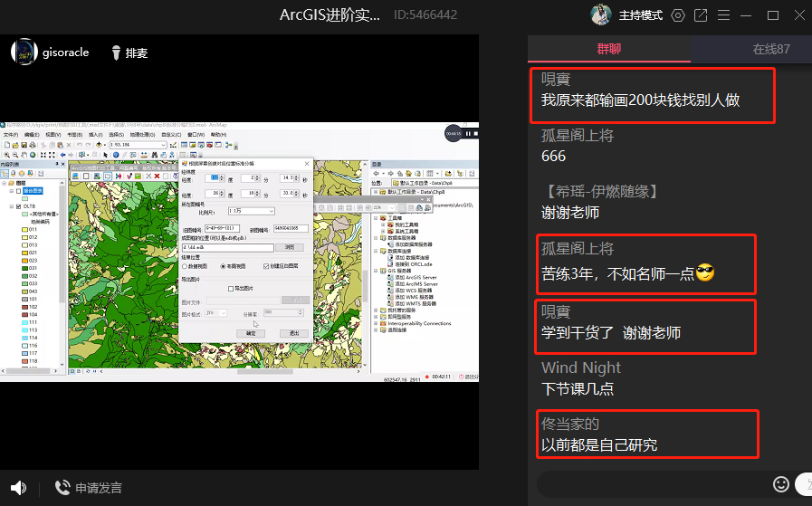Viewport: 812px width, 506px height.
Task: Toggle the 创建压白图层 checkbox
Action: coord(266,266)
